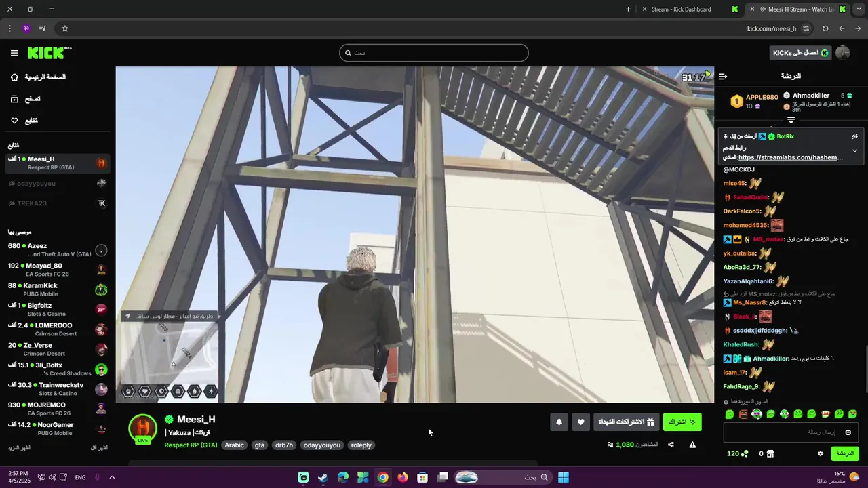
Task: Open the Windows Start menu
Action: pyautogui.click(x=563, y=477)
